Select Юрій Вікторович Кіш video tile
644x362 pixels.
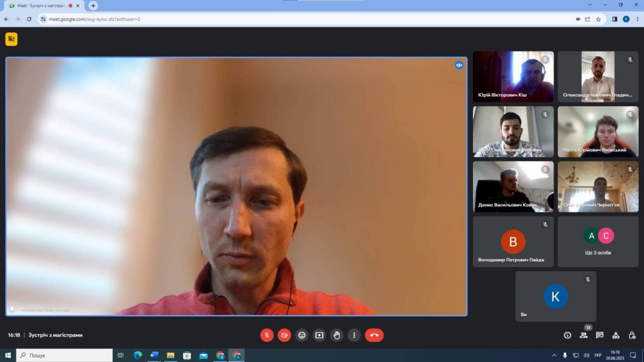pos(513,76)
